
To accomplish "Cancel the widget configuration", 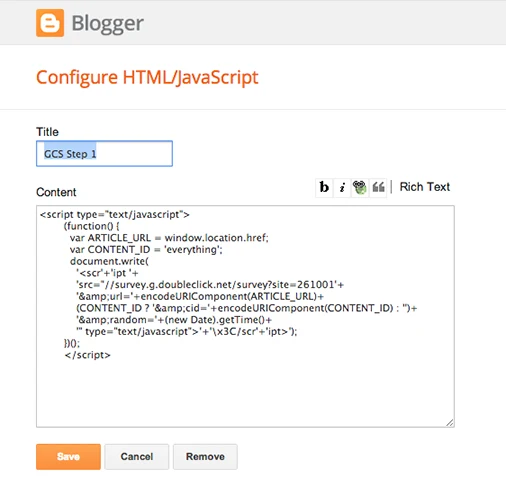I will point(137,456).
